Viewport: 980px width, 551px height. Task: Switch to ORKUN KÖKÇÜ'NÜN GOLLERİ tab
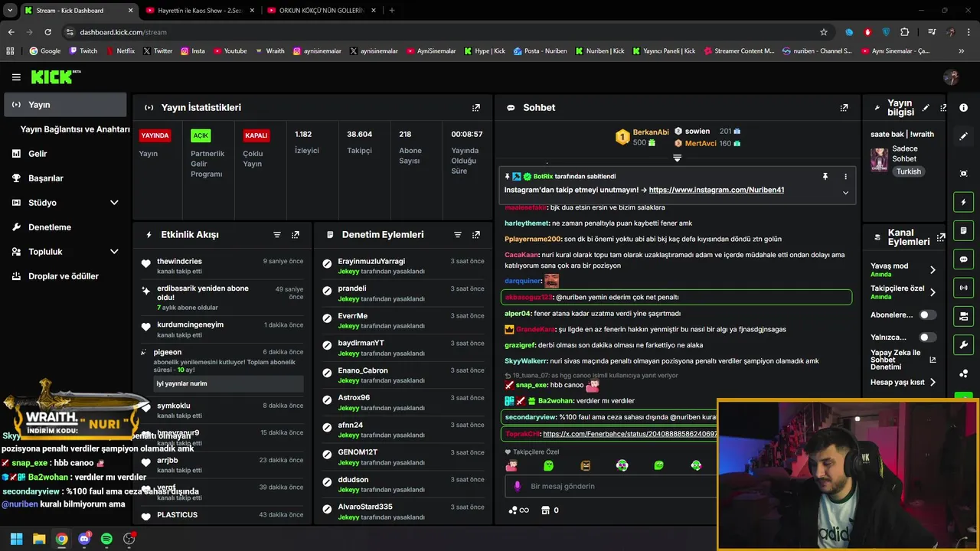click(x=320, y=10)
